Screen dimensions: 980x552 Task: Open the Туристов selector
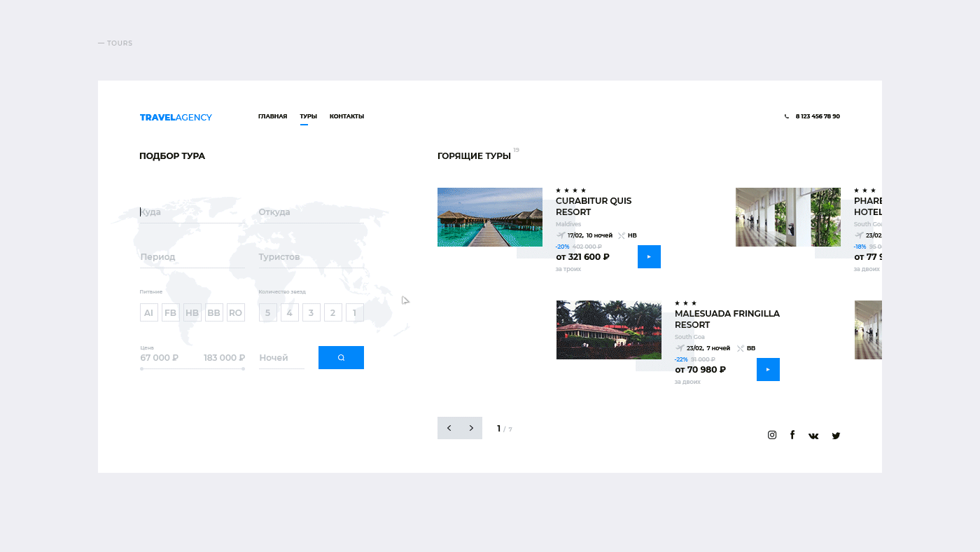coord(311,257)
